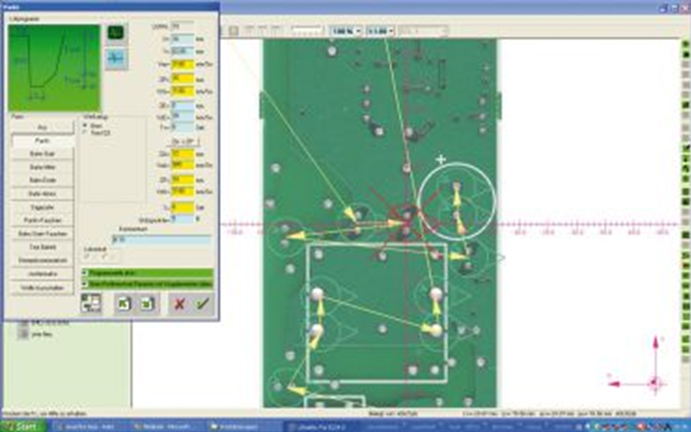Select the second radio option under Werkzeug
The height and width of the screenshot is (432, 691).
point(86,132)
